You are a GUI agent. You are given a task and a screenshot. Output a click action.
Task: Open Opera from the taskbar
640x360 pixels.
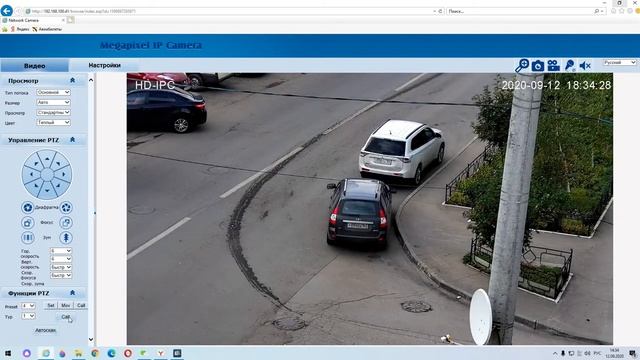click(x=128, y=353)
